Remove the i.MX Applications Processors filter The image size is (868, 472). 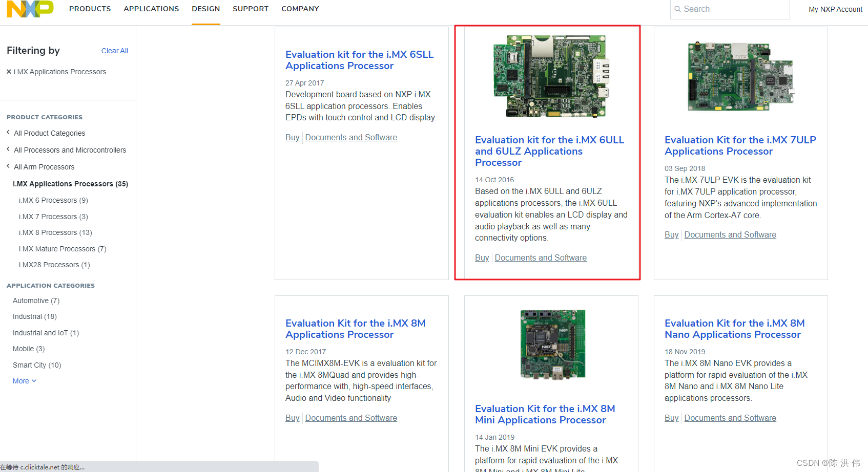tap(9, 72)
